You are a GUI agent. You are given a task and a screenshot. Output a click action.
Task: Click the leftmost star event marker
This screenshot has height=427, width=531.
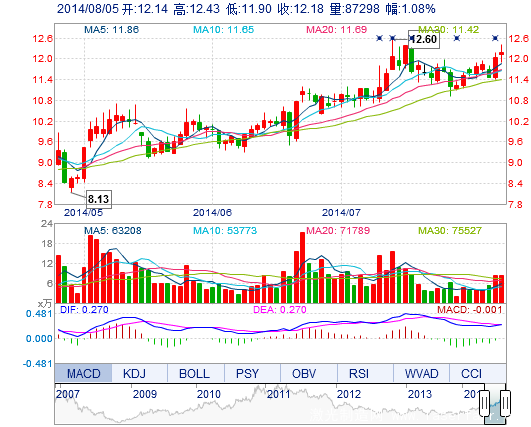379,38
